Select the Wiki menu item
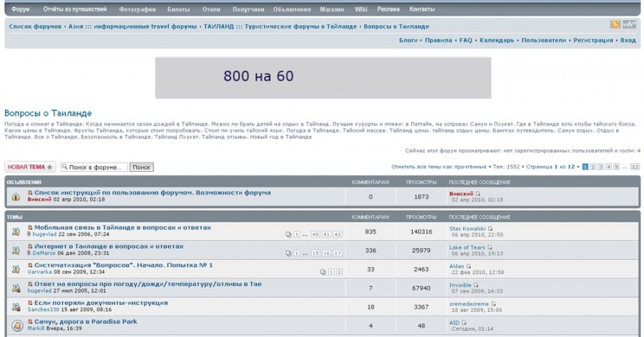 pyautogui.click(x=361, y=9)
